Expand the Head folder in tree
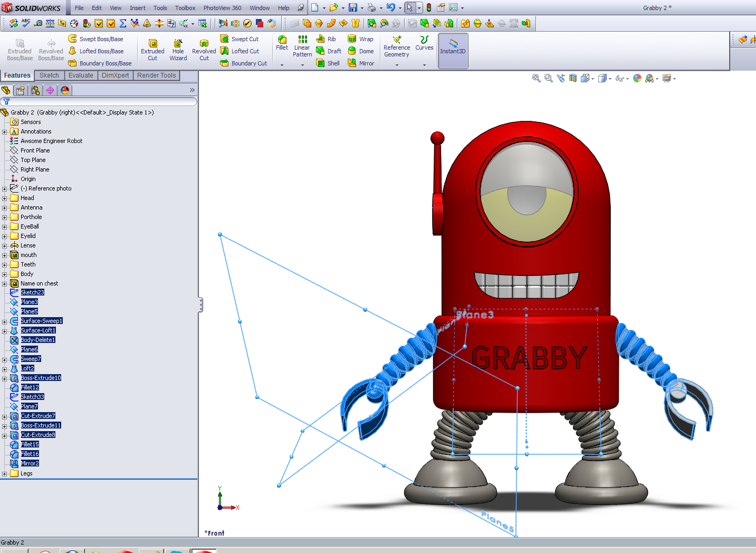This screenshot has width=756, height=553. (5, 198)
